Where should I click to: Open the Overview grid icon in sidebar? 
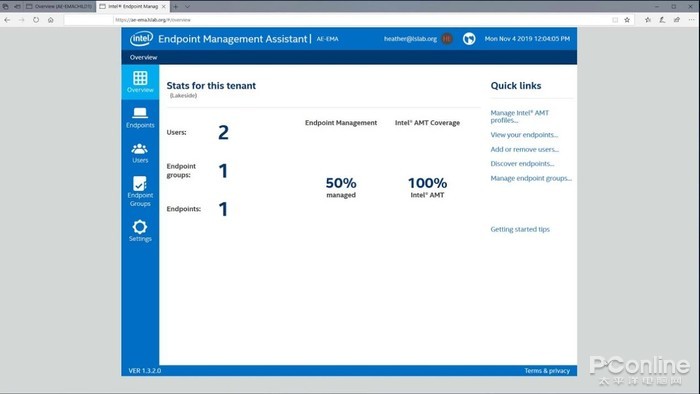pos(140,78)
